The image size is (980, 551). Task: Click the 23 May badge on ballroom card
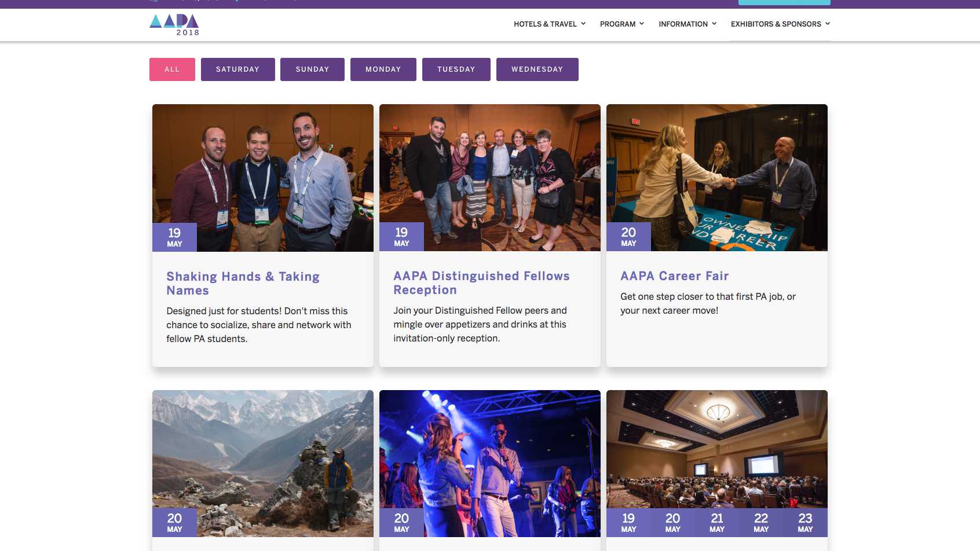(805, 523)
